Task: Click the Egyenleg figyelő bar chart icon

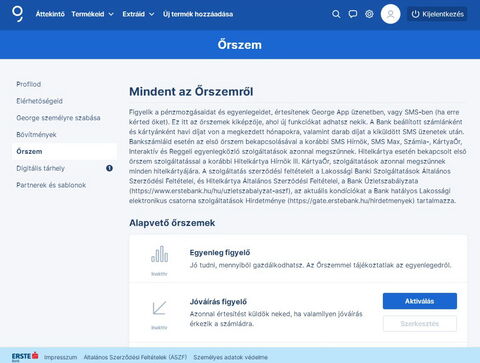Action: tap(160, 254)
